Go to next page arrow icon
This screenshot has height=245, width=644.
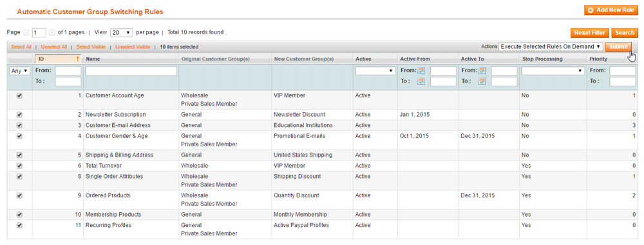52,32
